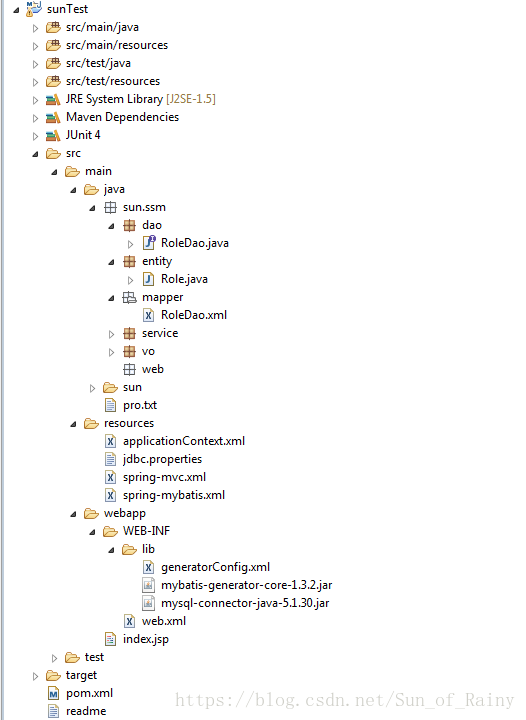The height and width of the screenshot is (720, 526).
Task: Click the RoleDao.java interface file icon
Action: point(149,242)
